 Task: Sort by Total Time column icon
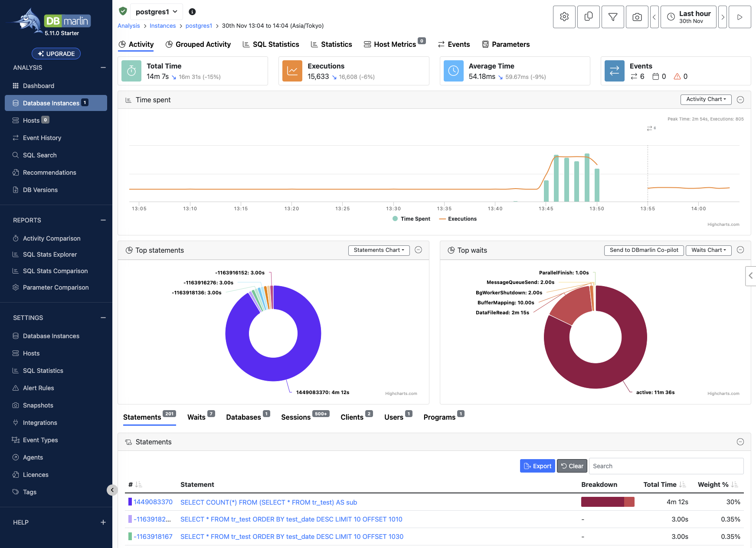[683, 485]
